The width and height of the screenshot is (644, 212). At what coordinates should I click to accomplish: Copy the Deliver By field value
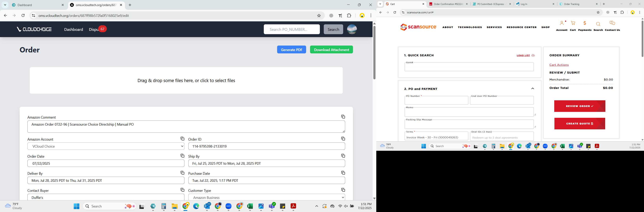[182, 173]
